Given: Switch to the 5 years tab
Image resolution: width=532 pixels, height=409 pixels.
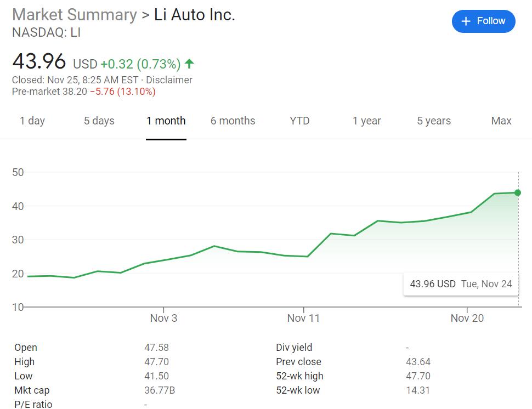Looking at the screenshot, I should [x=434, y=121].
